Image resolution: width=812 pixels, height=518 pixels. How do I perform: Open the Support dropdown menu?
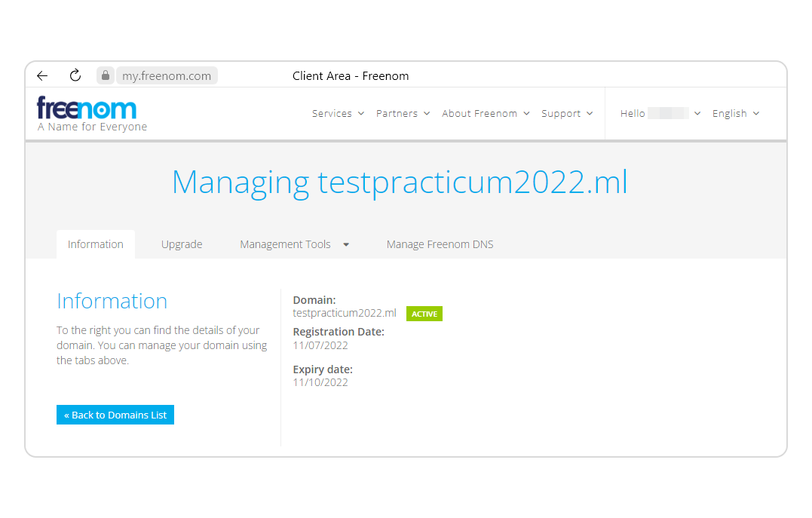[x=567, y=113]
